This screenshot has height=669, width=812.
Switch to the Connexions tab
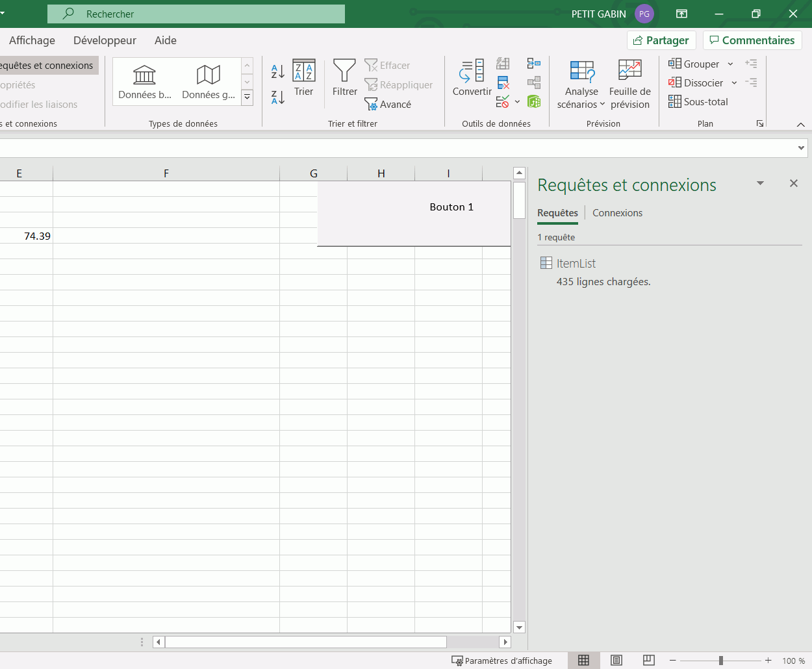(617, 213)
